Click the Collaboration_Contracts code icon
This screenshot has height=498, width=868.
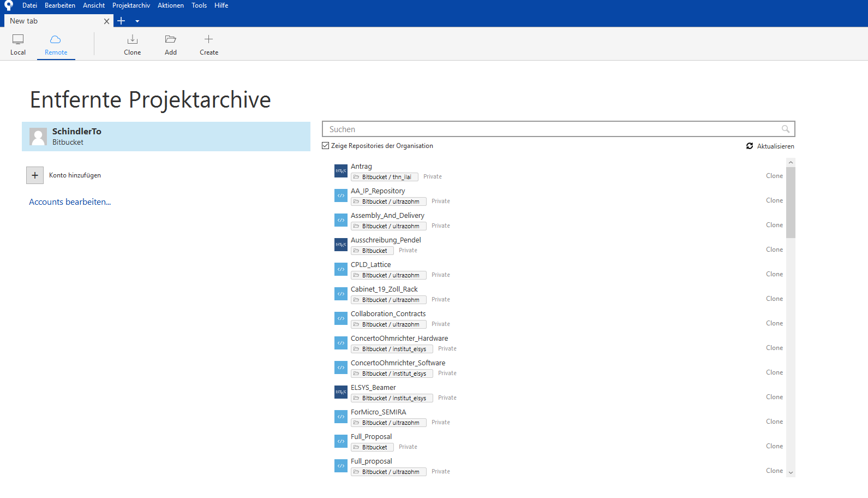tap(341, 318)
